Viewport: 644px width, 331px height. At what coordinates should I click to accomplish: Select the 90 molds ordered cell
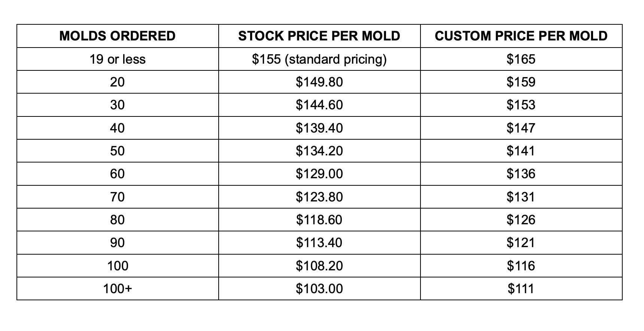118,243
